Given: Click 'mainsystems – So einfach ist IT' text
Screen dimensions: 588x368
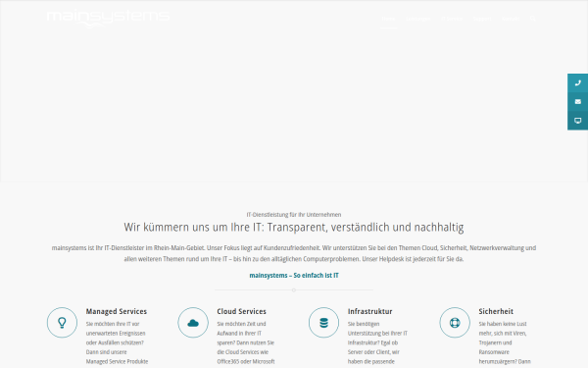Looking at the screenshot, I should coord(294,275).
